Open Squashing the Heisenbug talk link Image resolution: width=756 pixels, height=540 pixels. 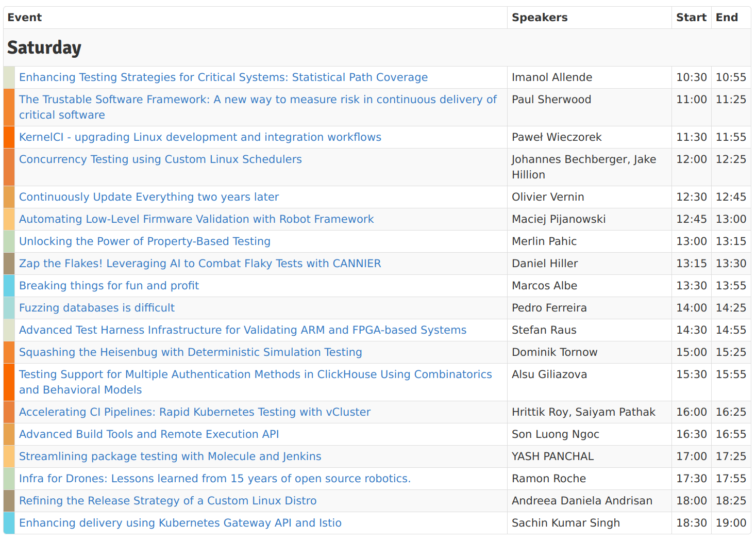[x=191, y=352]
